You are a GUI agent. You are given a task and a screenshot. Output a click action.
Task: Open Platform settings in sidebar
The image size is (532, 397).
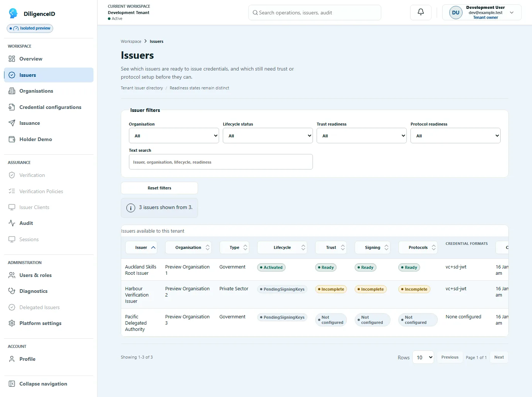[49, 323]
